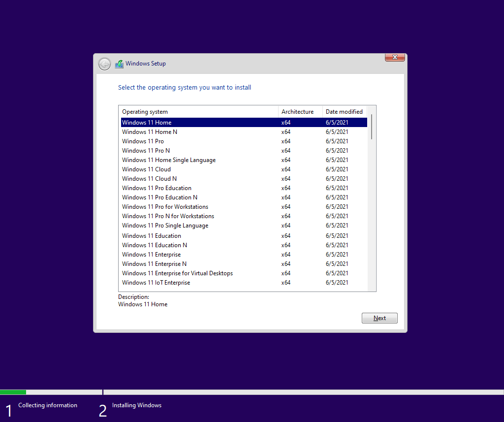Click the Next button

click(x=379, y=318)
